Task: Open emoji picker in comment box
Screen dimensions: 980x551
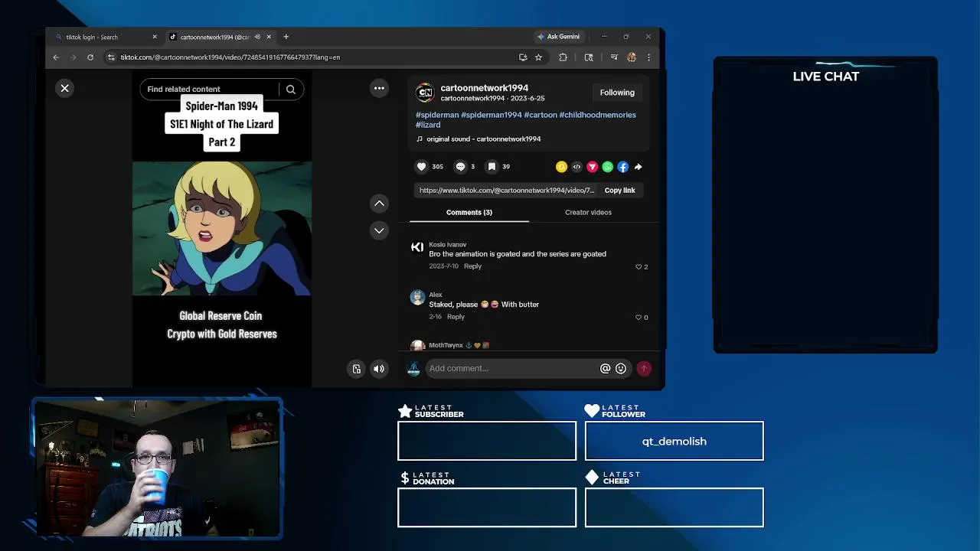Action: 621,369
